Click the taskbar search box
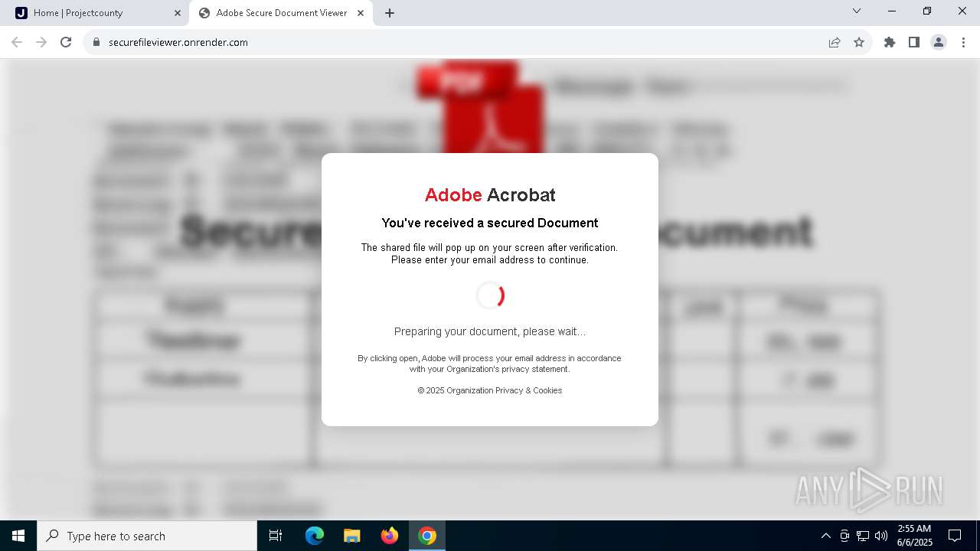Screen dimensions: 980x551 coord(147,536)
